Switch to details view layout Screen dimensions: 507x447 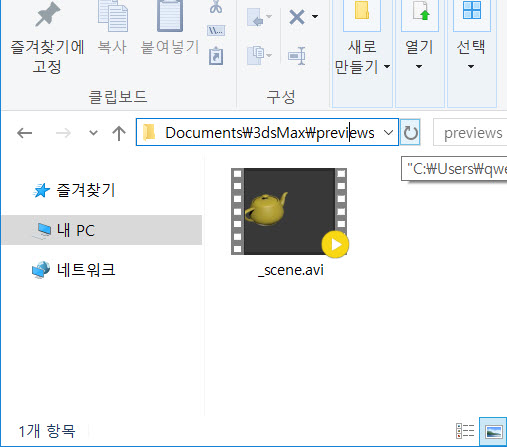pyautogui.click(x=465, y=431)
